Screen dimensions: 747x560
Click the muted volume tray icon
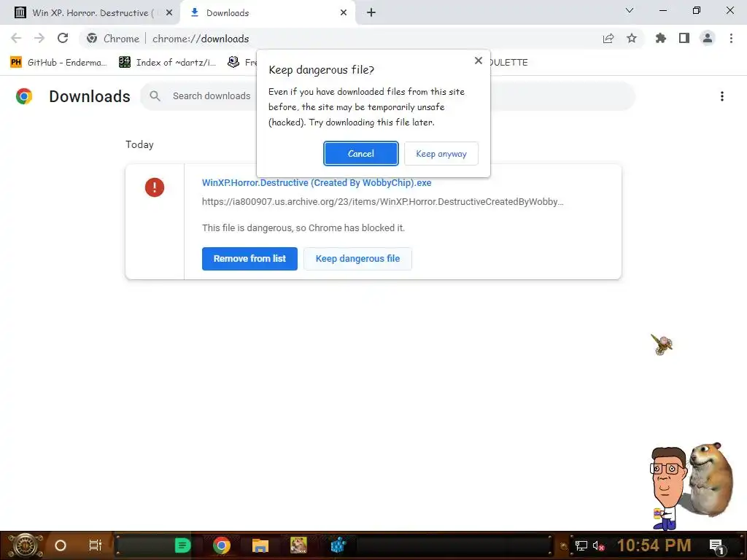tap(598, 545)
